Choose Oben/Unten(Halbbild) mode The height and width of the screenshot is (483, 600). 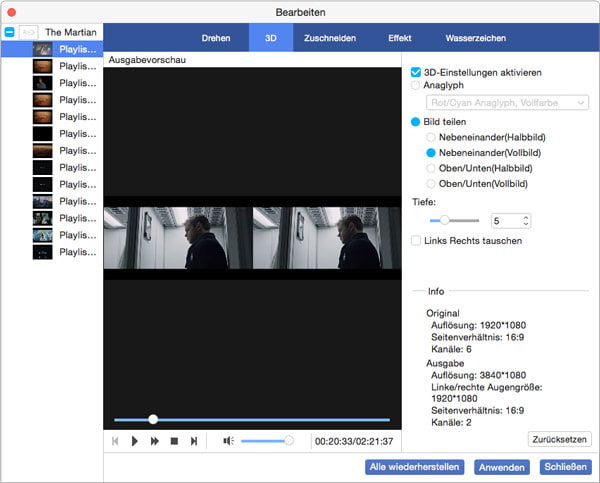(431, 168)
